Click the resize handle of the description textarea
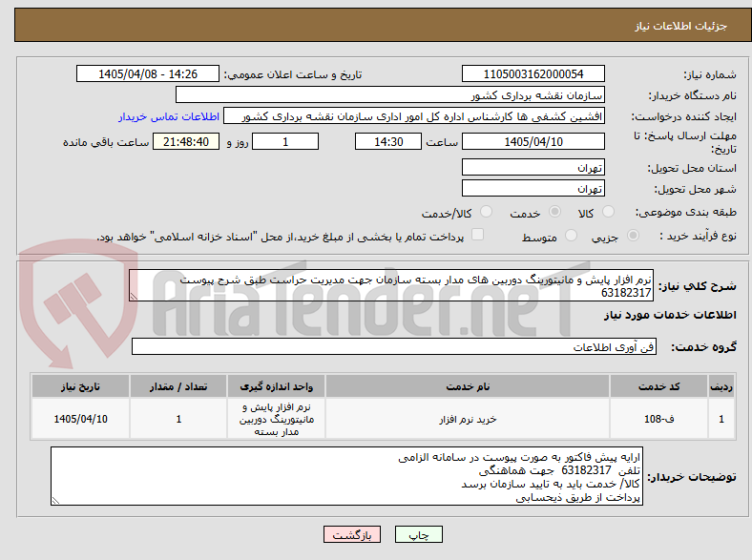The width and height of the screenshot is (752, 560). click(x=134, y=297)
